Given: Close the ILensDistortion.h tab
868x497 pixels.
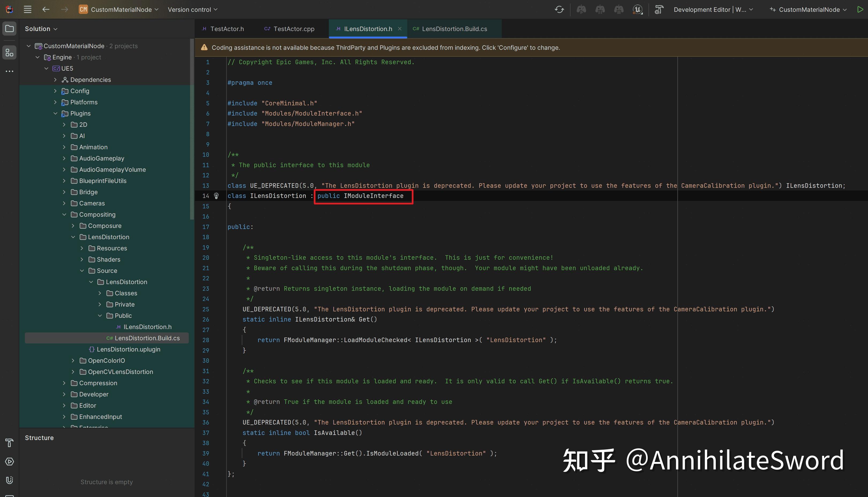Looking at the screenshot, I should [399, 29].
